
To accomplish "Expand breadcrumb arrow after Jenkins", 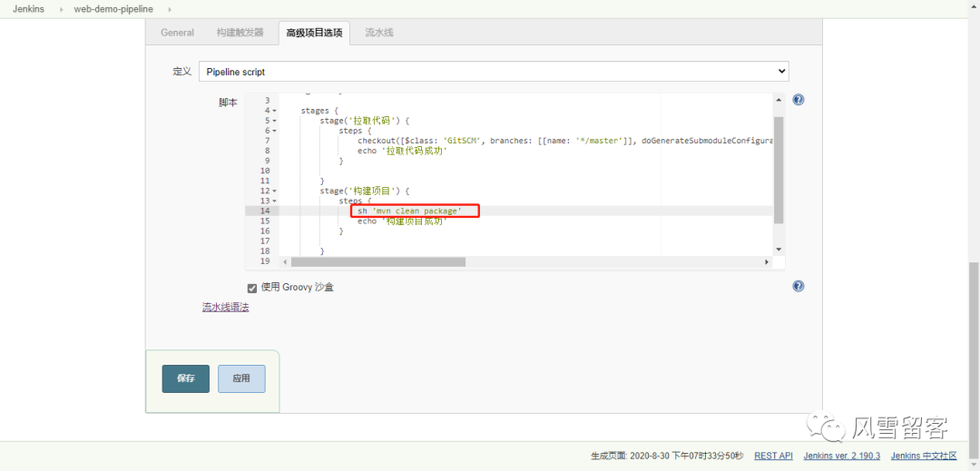I will (x=62, y=9).
